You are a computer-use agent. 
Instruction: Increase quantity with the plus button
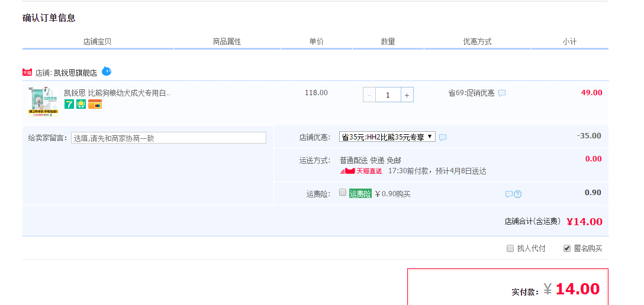pos(407,95)
